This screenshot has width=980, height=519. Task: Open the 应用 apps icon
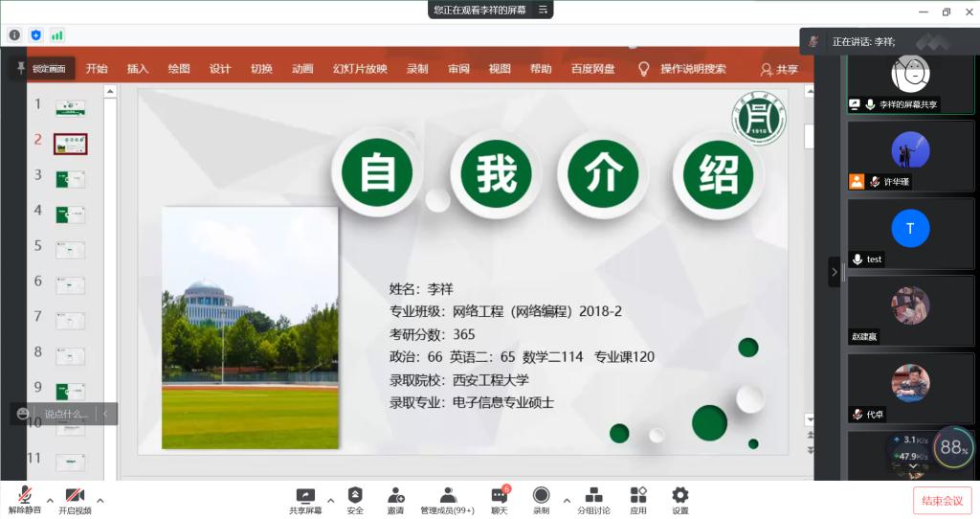click(x=638, y=499)
